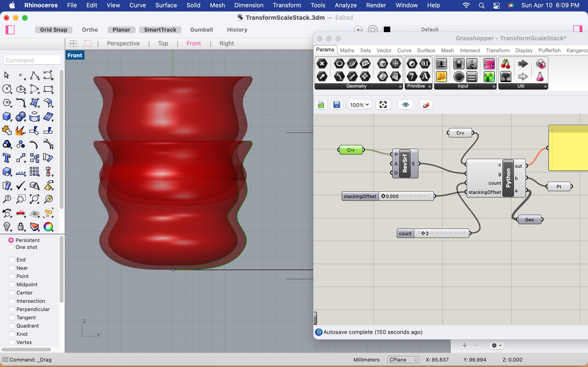Screen dimensions: 588x367
Task: Open the color wheel tool icon
Action: 48,227
